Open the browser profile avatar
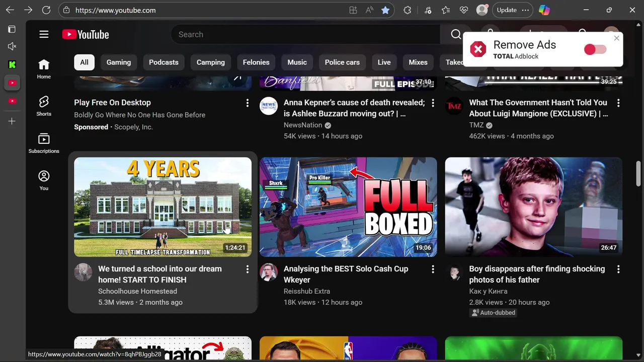Viewport: 644px width, 362px height. (482, 10)
